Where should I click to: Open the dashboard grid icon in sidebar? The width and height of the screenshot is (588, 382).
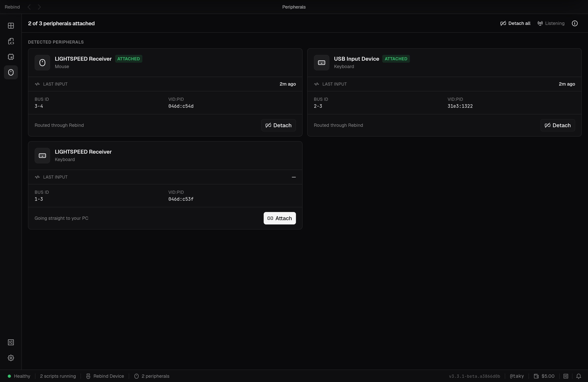[x=11, y=26]
